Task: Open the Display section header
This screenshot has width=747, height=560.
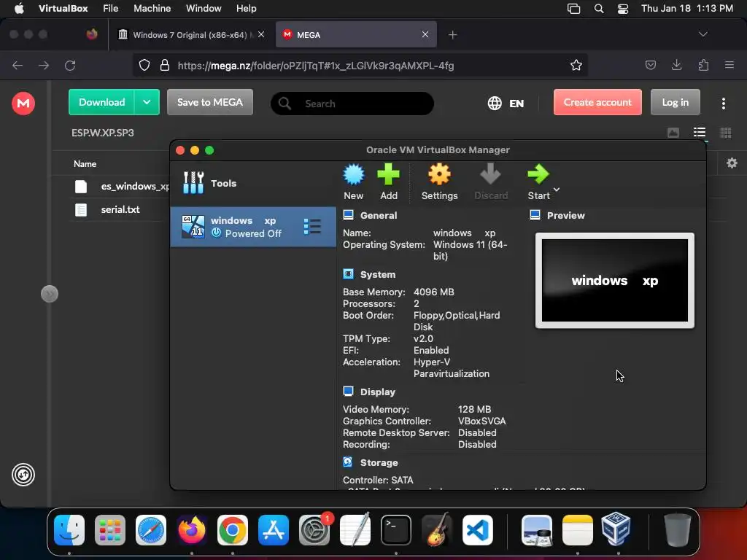Action: click(378, 392)
